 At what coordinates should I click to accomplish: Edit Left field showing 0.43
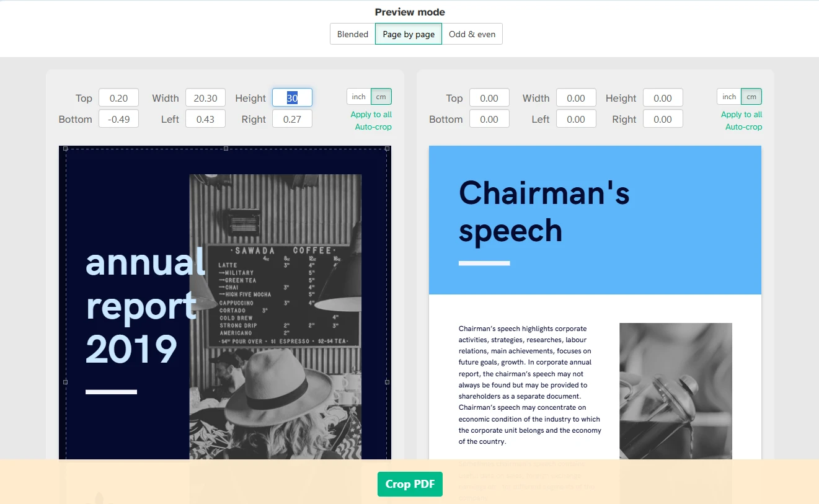205,119
